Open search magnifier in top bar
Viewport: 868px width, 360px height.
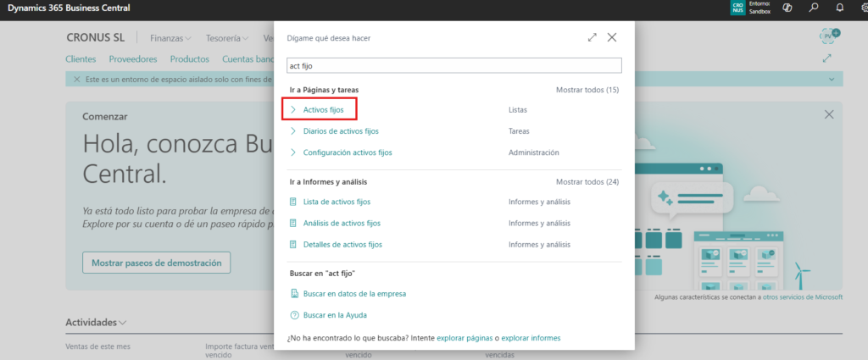point(813,8)
